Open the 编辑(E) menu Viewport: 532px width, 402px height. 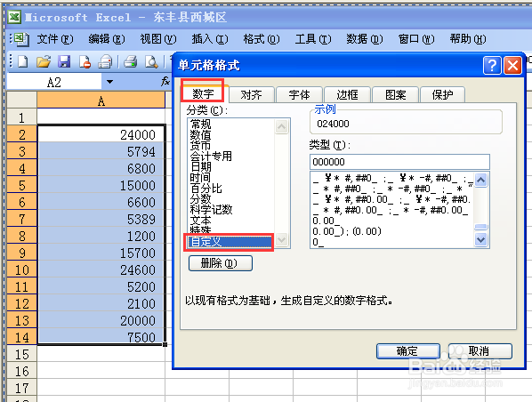[107, 39]
